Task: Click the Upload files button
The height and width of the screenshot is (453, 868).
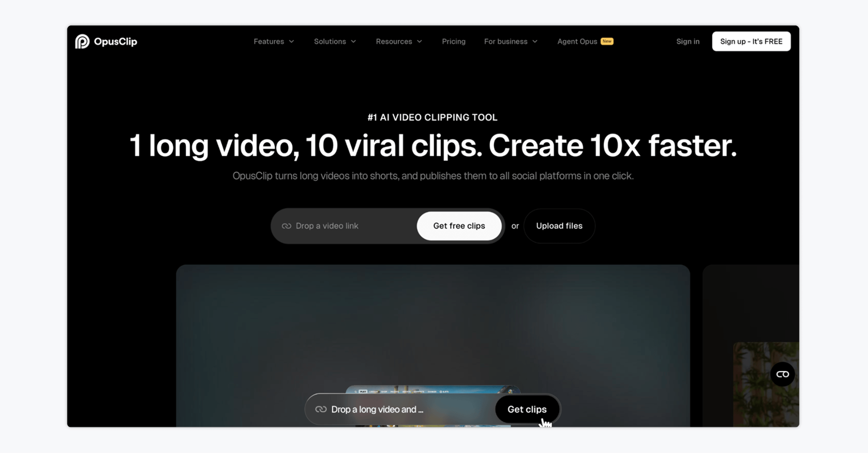Action: tap(559, 226)
